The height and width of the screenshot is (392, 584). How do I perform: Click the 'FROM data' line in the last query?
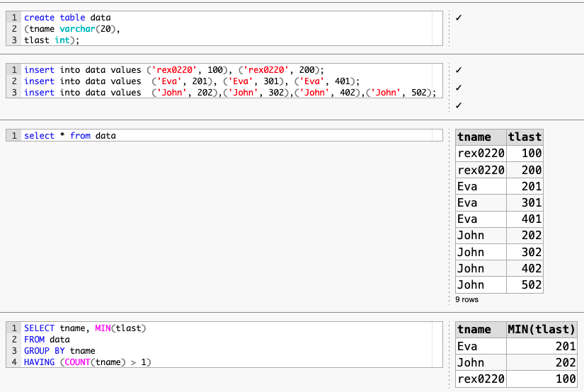point(47,340)
